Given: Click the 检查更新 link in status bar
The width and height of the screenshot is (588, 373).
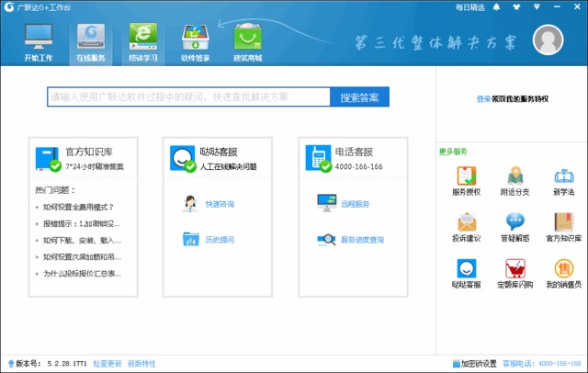Looking at the screenshot, I should (107, 364).
